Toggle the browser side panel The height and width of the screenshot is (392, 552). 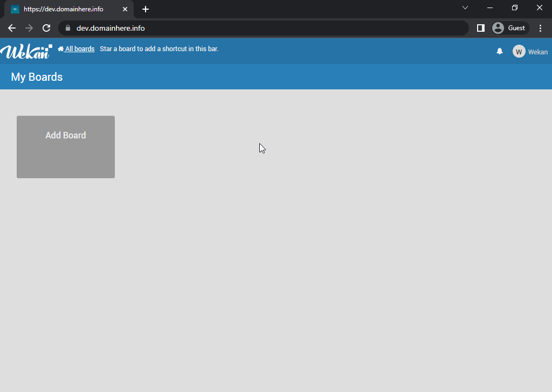point(480,28)
